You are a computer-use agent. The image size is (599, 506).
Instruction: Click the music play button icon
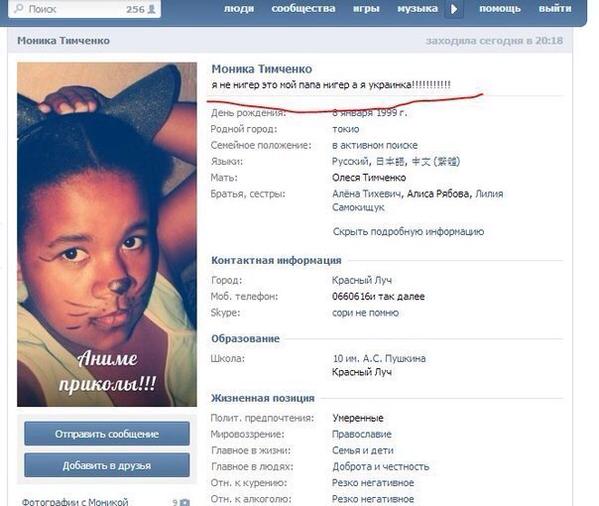point(454,9)
